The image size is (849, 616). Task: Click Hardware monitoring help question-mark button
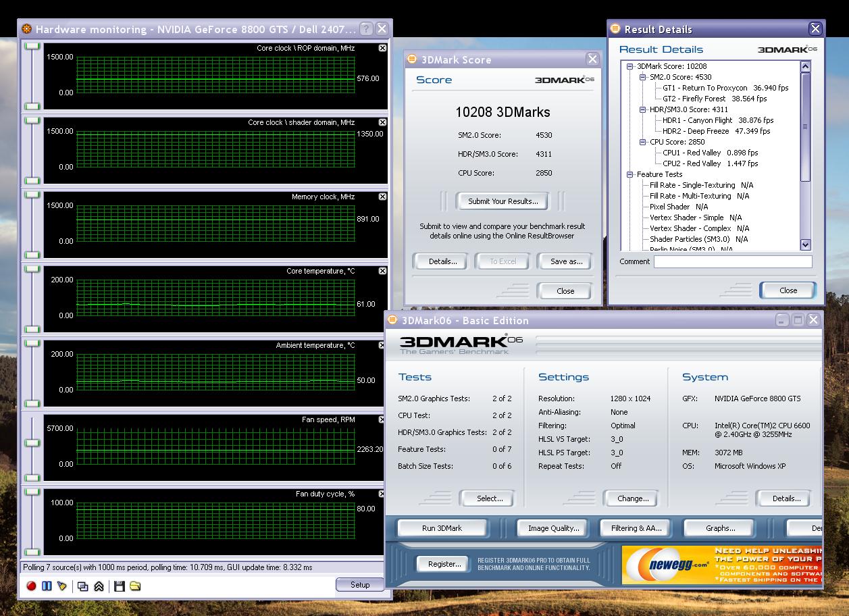(365, 29)
